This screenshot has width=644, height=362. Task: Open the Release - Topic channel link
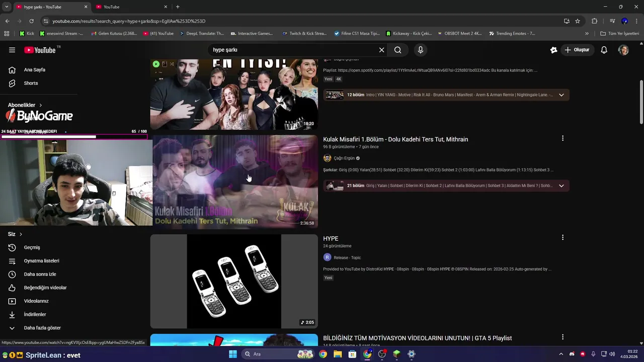pos(347,257)
